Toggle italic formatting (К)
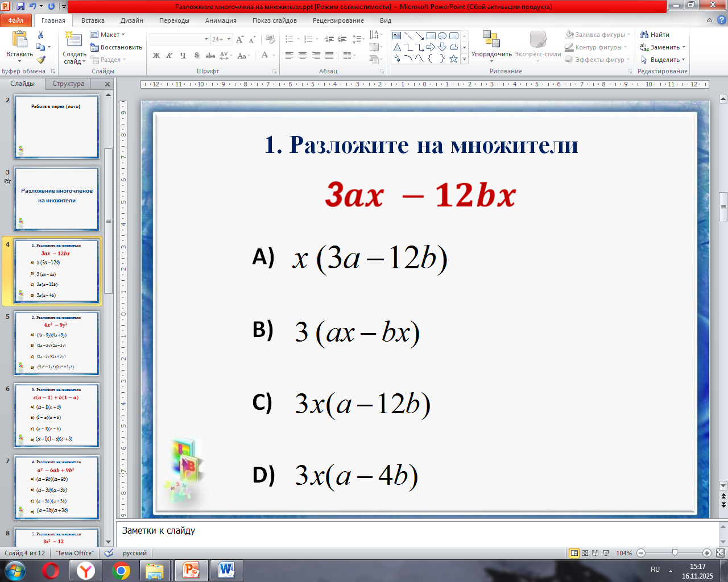Screen dimensions: 728x582 (x=169, y=56)
